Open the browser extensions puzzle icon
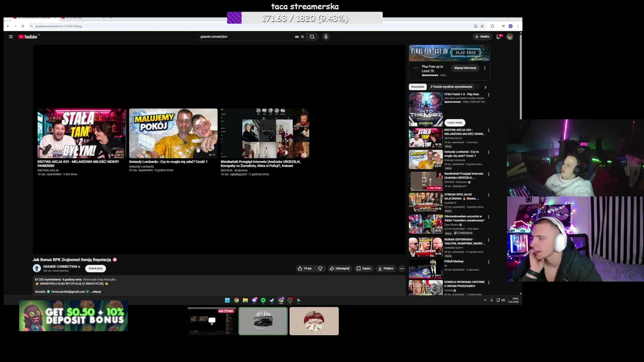Image resolution: width=644 pixels, height=362 pixels. click(x=493, y=26)
